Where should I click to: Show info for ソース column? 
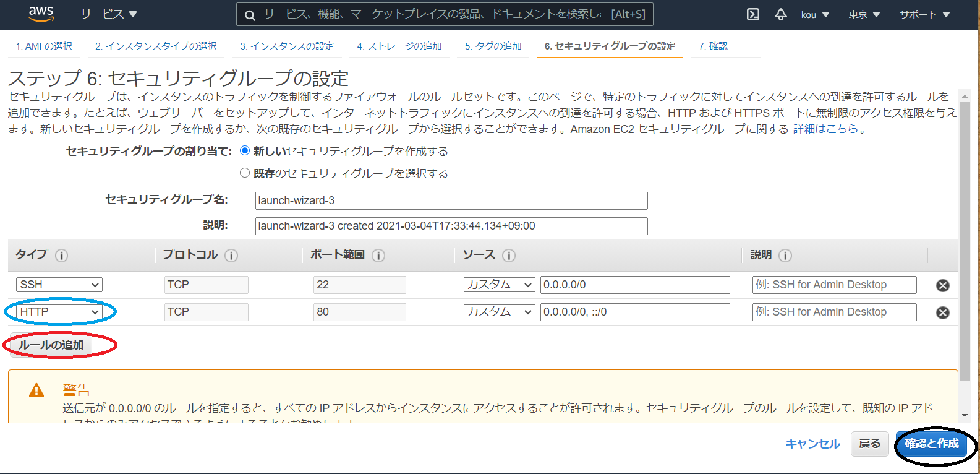pyautogui.click(x=509, y=255)
